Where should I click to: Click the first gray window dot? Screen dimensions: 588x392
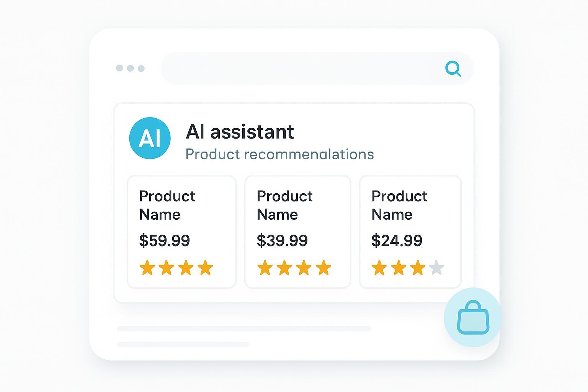tap(119, 68)
